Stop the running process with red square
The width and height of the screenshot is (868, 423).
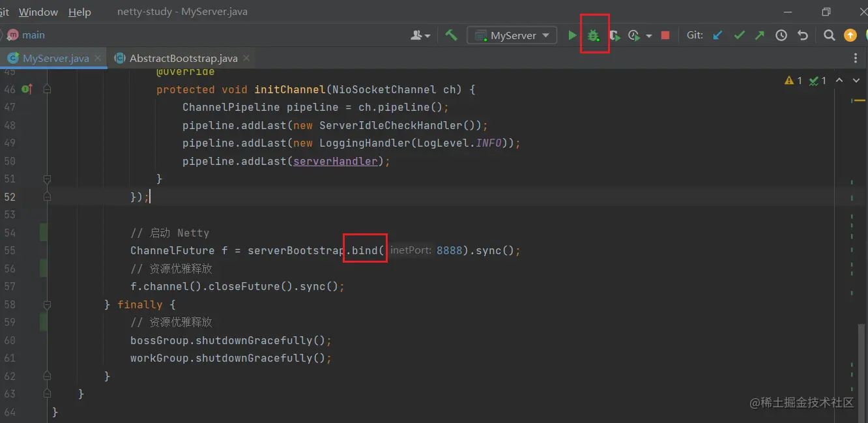665,35
